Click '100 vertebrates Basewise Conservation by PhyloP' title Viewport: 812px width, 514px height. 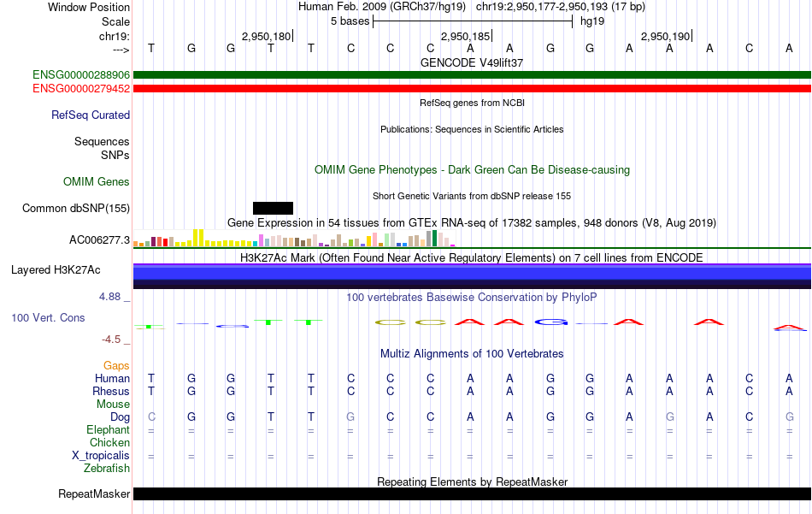coord(472,298)
